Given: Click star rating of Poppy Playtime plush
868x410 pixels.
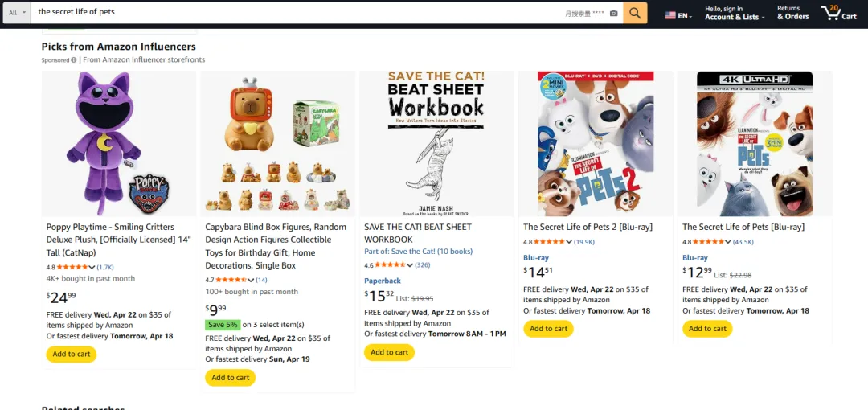Looking at the screenshot, I should click(x=72, y=267).
